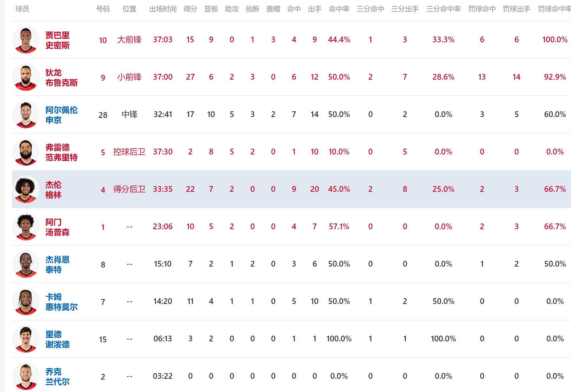The width and height of the screenshot is (571, 392).
Task: Click Jalen Green's avatar photo (杰伦 格林)
Action: (26, 189)
